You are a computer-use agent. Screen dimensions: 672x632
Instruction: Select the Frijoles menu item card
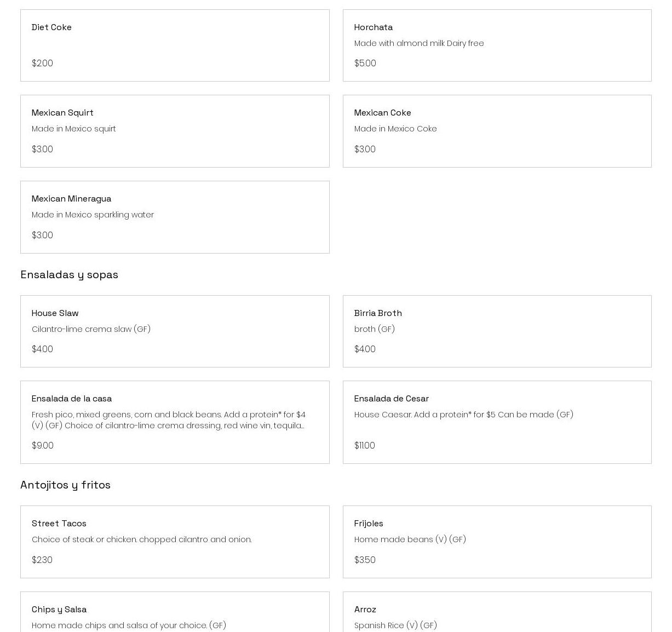(497, 542)
